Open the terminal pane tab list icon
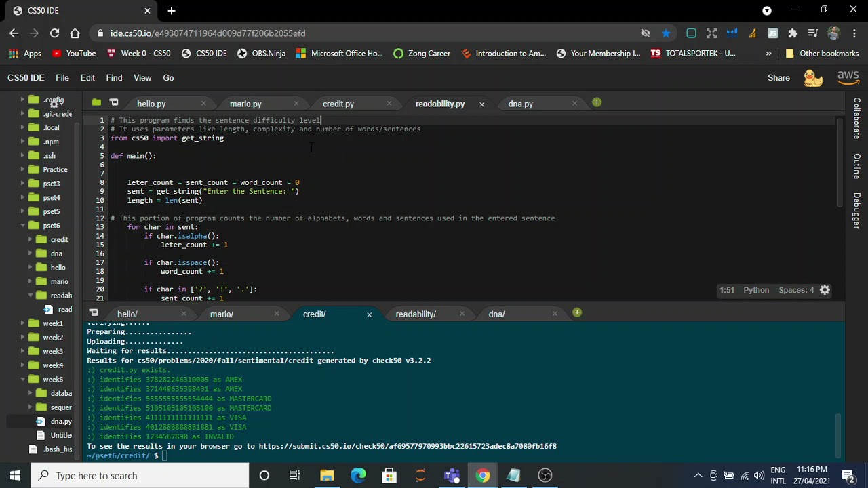This screenshot has height=488, width=868. (94, 313)
